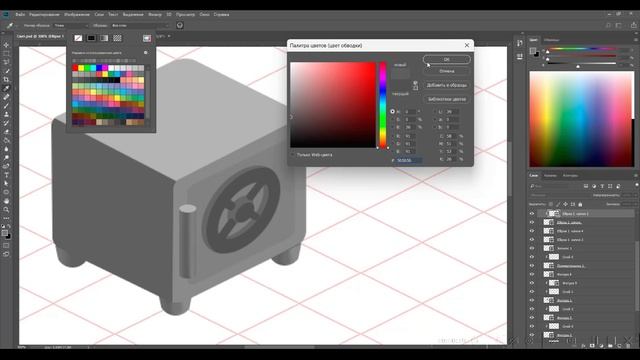
Task: Open the Edit Toolbar three-dots button
Action: click(x=6, y=218)
